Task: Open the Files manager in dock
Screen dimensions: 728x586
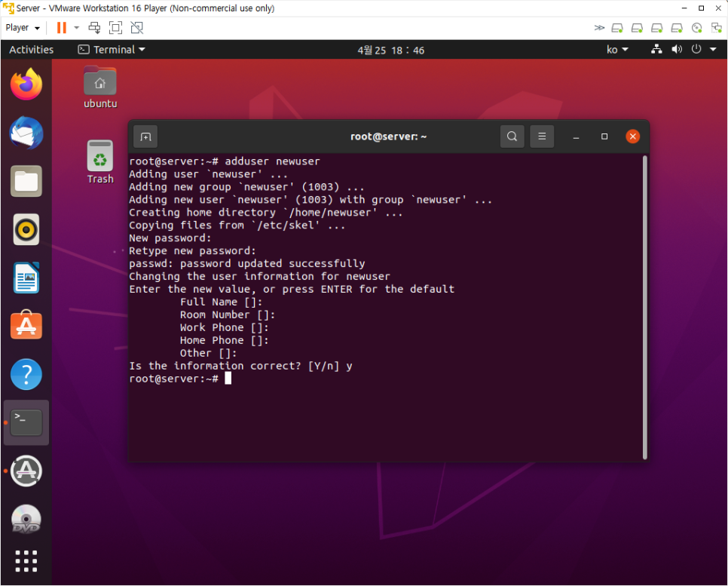Action: coord(26,181)
